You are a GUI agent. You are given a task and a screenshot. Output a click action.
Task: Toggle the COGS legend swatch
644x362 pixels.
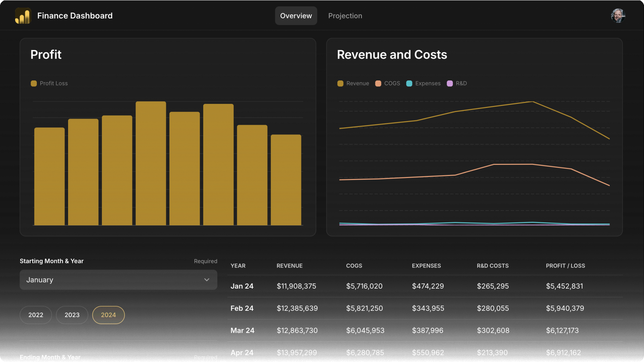[x=378, y=83]
